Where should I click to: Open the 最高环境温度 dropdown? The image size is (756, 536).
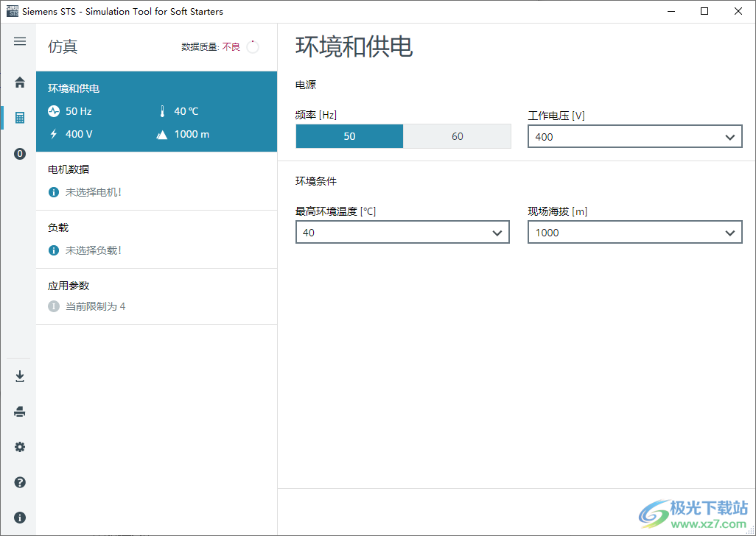[402, 232]
